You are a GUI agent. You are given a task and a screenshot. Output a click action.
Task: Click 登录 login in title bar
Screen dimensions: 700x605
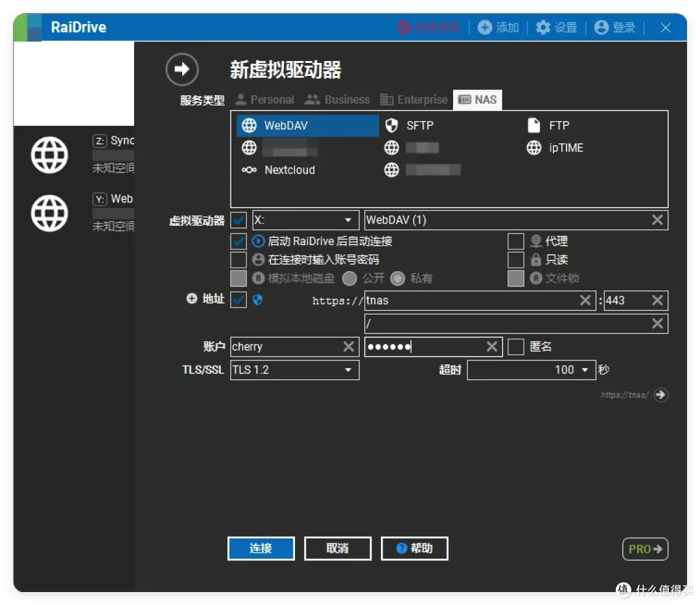(x=614, y=28)
